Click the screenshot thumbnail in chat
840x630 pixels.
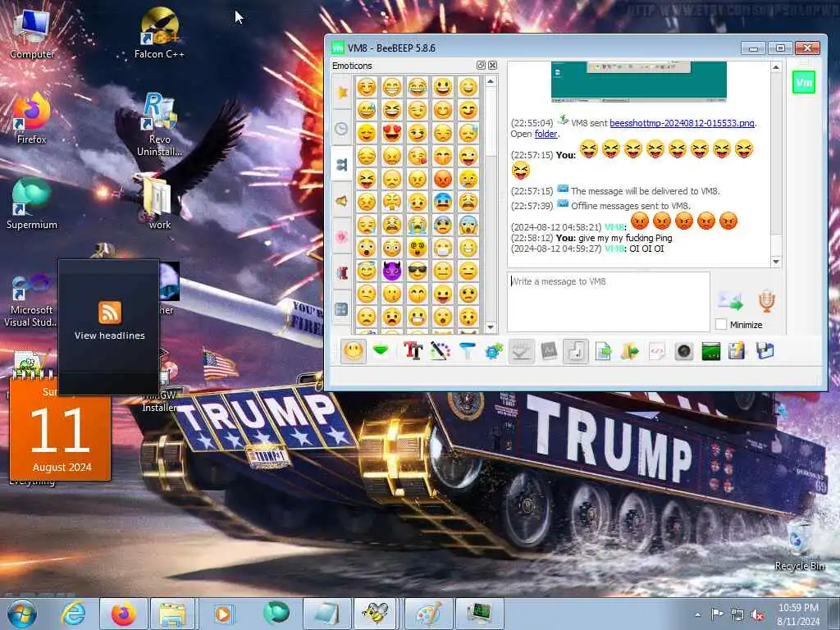point(638,81)
